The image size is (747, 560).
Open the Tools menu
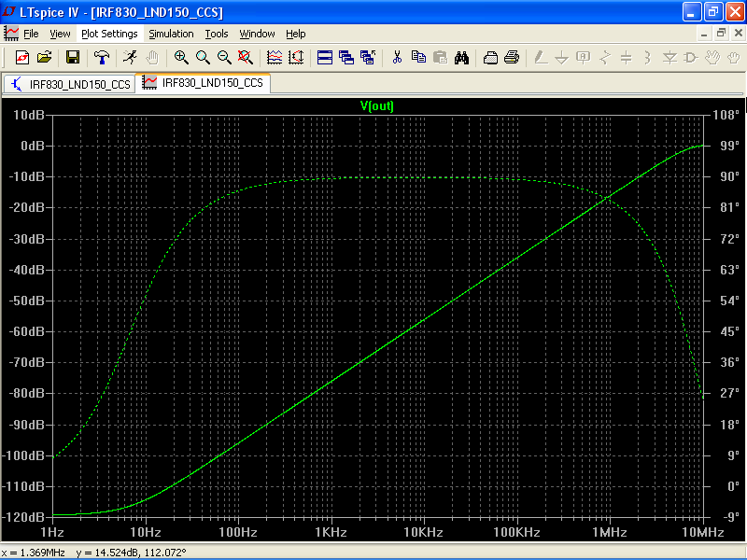pos(217,34)
